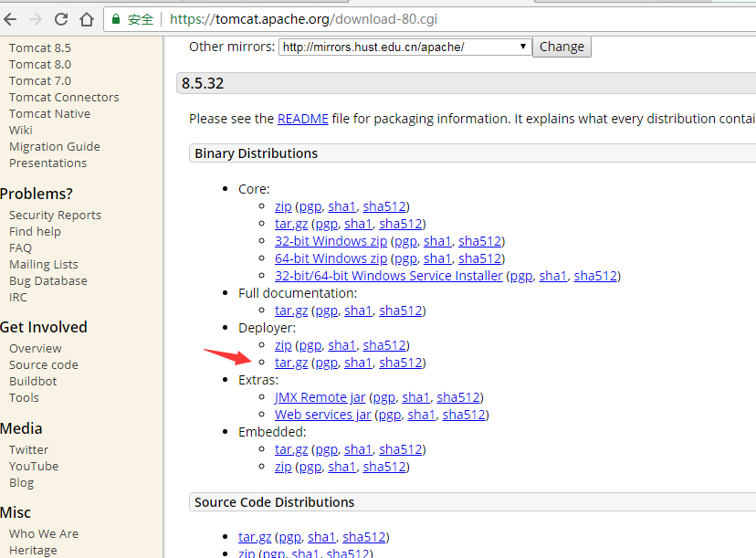
Task: Open Tomcat 8.5 in sidebar
Action: pos(40,48)
